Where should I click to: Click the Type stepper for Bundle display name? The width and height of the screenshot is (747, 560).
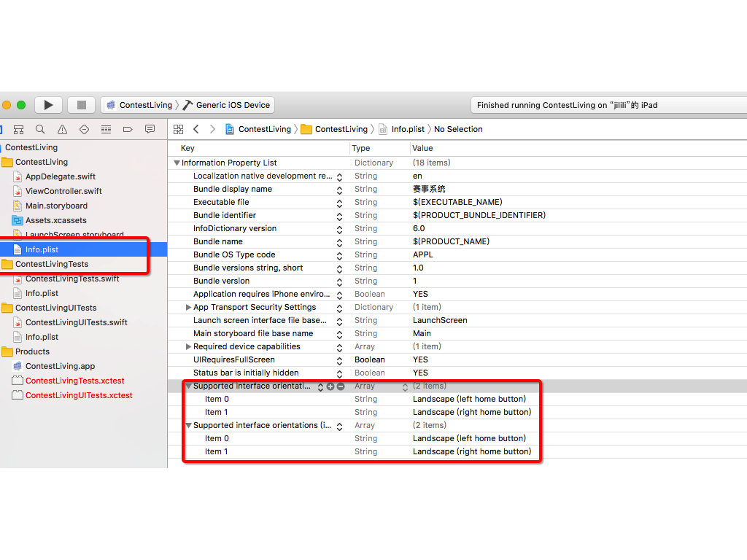click(x=338, y=189)
